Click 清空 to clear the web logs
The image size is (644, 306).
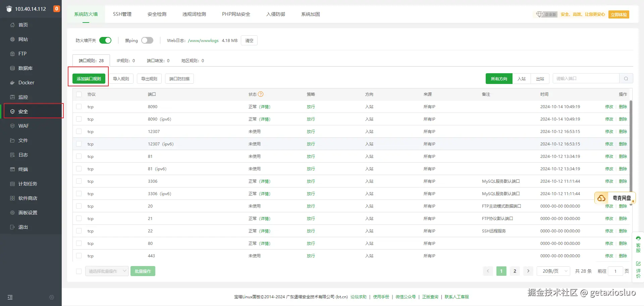(x=249, y=40)
